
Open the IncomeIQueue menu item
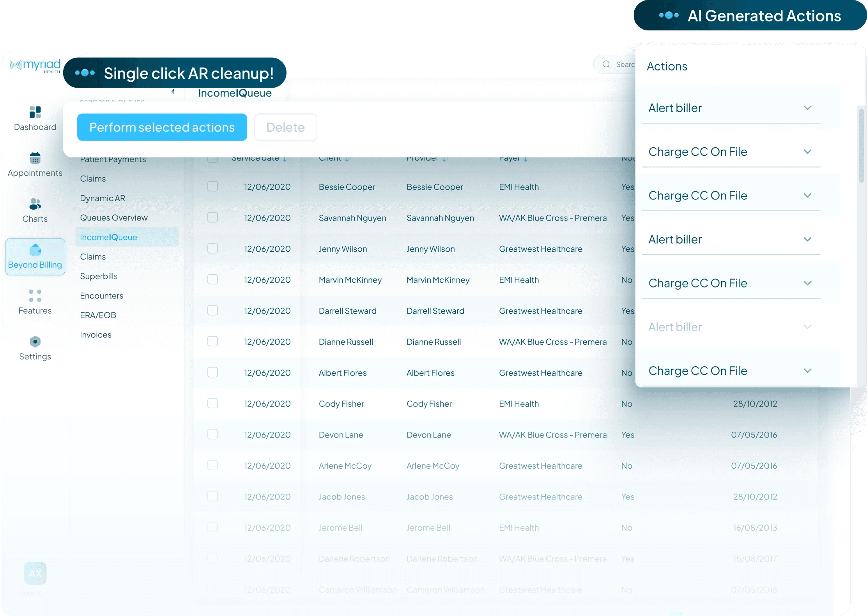point(109,237)
